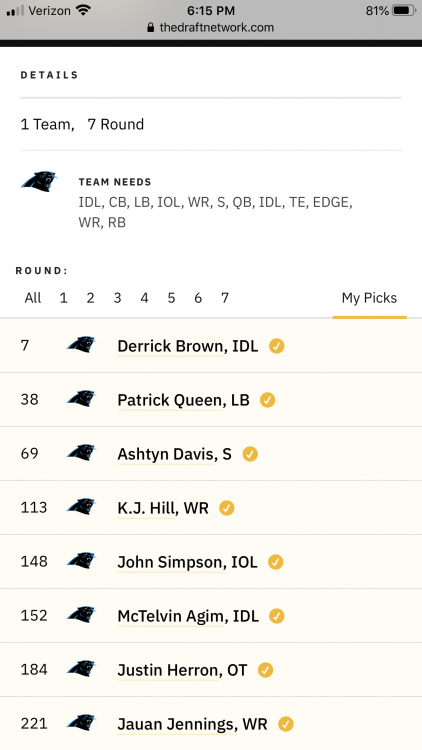
Task: Switch to the My Picks tab
Action: tap(369, 298)
